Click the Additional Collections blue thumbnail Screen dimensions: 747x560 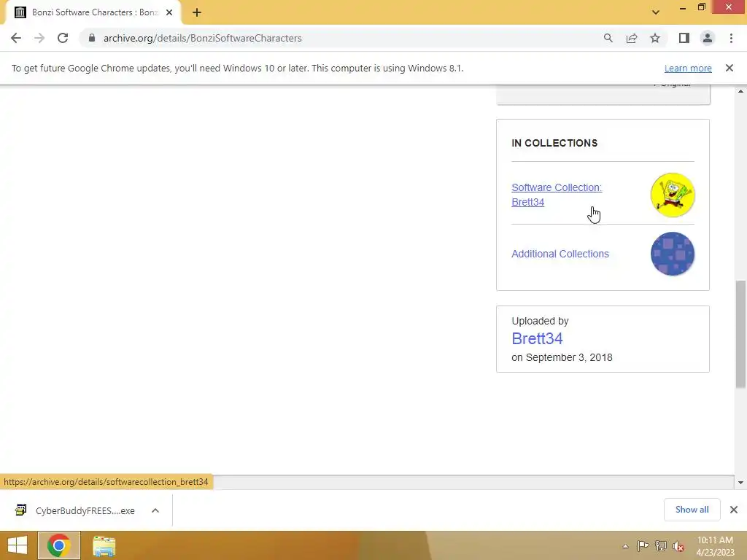[x=672, y=254]
